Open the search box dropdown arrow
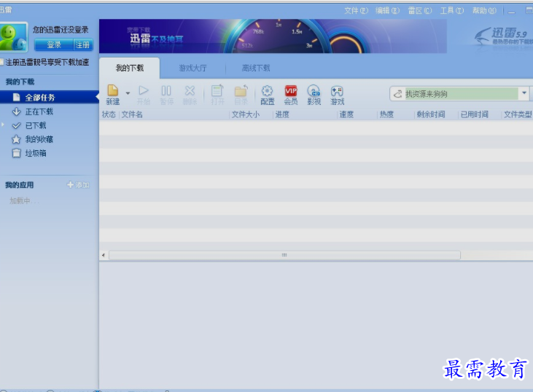This screenshot has width=533, height=392. pyautogui.click(x=524, y=93)
